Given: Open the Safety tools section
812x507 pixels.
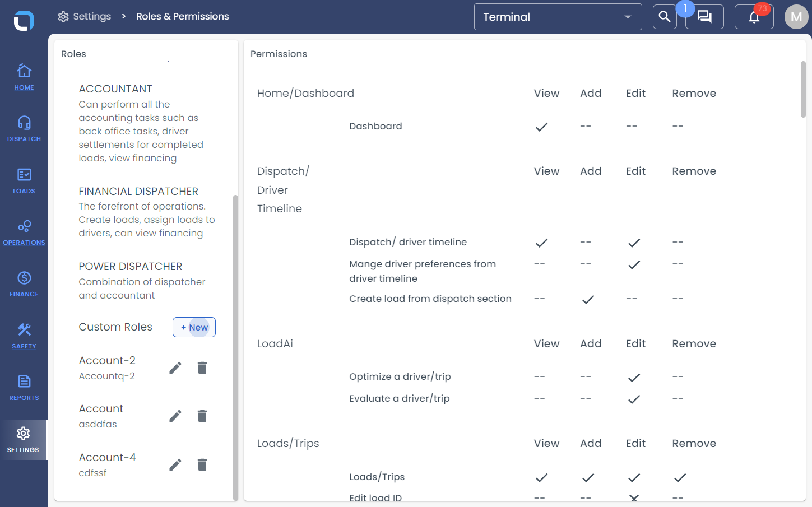Looking at the screenshot, I should (x=24, y=336).
